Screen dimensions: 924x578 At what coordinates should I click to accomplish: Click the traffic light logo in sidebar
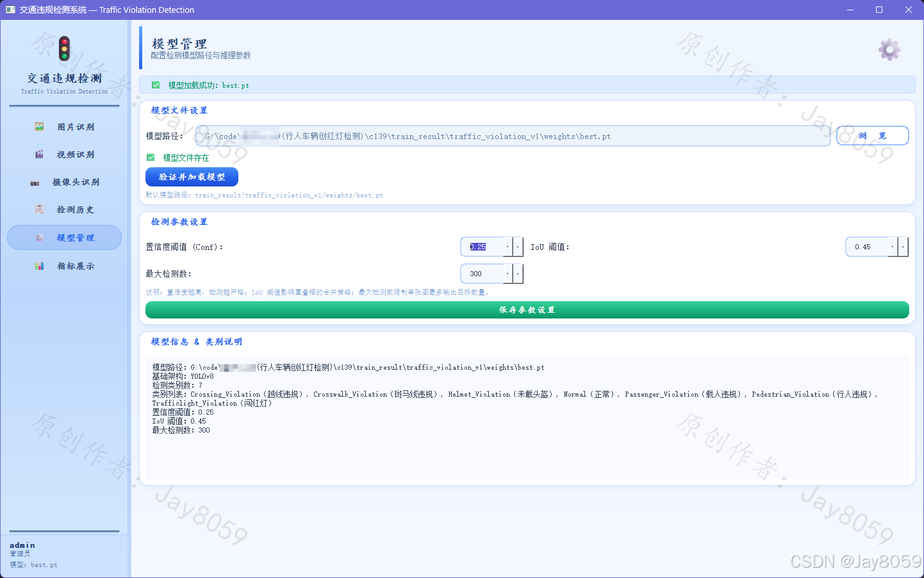click(x=64, y=49)
